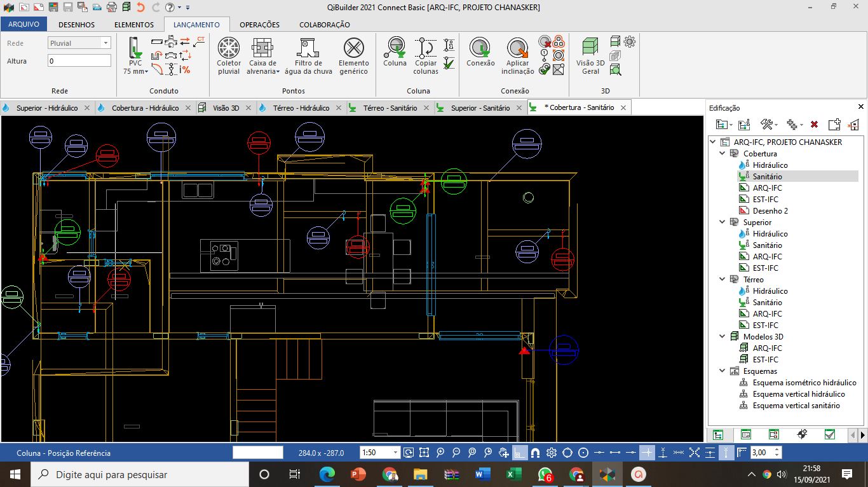Click the column info icon
This screenshot has width=868, height=487.
pos(449,45)
